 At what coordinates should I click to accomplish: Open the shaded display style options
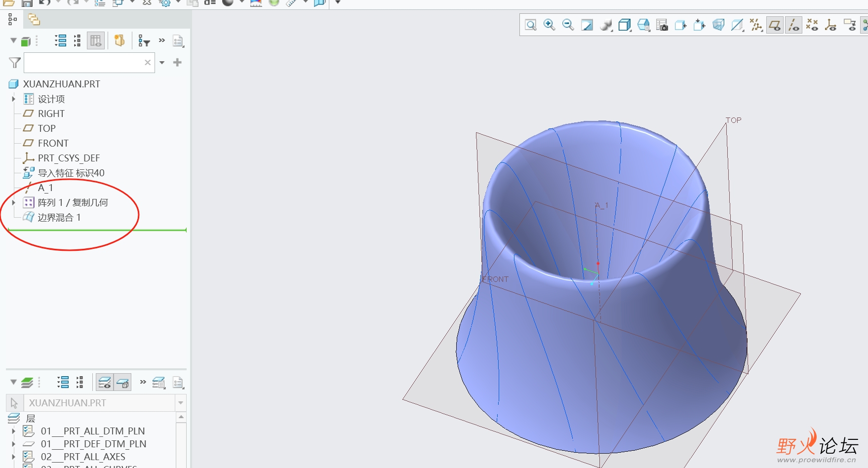tap(606, 25)
